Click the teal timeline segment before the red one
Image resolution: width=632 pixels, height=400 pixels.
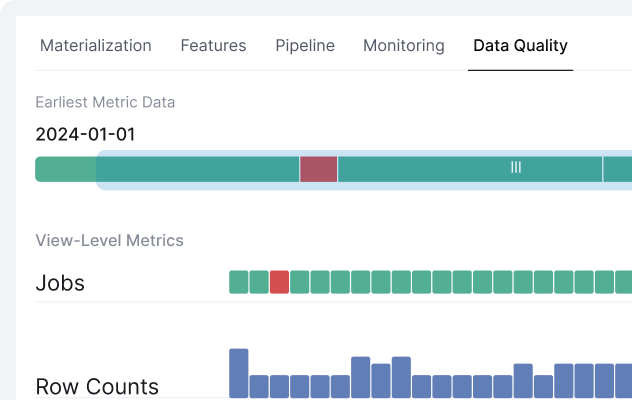pos(198,169)
